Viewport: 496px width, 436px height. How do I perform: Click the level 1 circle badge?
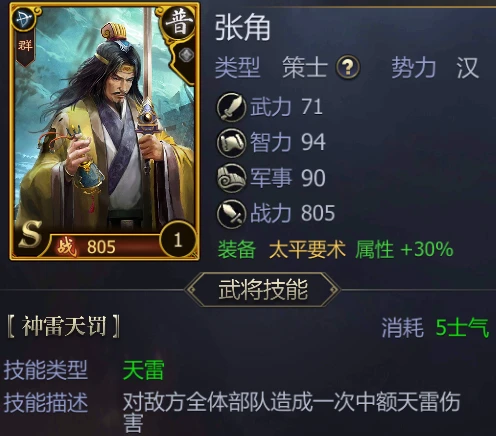(178, 240)
